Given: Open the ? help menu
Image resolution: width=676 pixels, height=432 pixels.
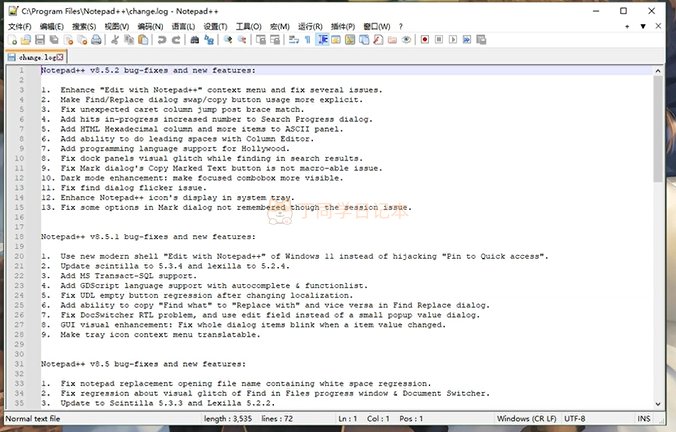Looking at the screenshot, I should [x=401, y=27].
